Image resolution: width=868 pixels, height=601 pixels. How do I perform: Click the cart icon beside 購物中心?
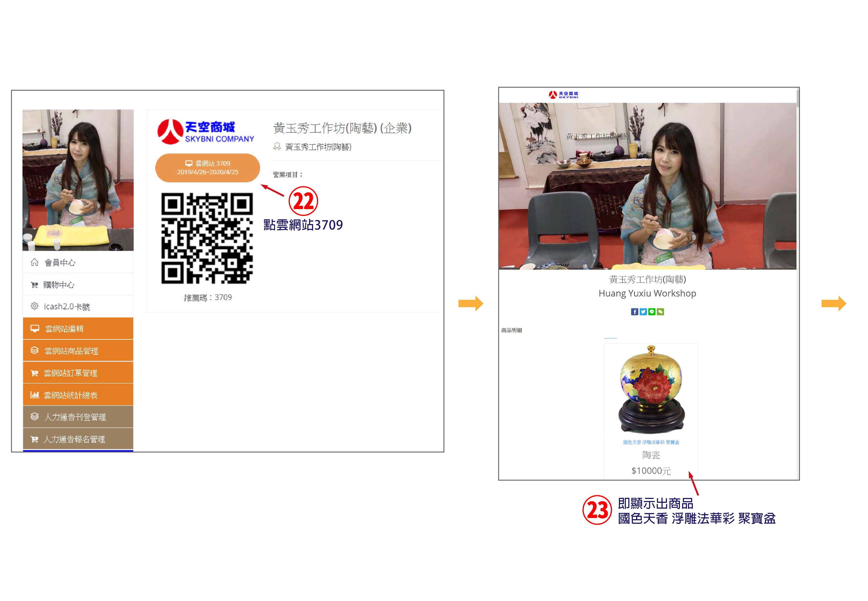[x=34, y=285]
